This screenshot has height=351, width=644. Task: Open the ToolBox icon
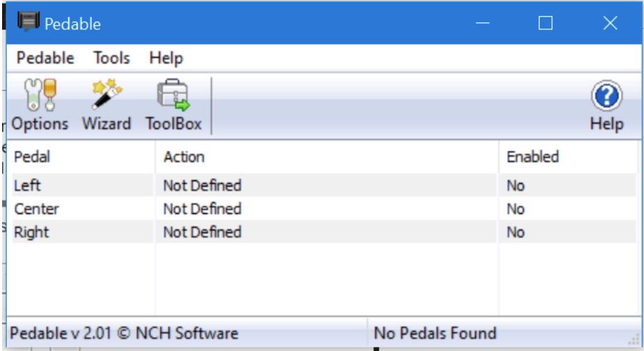click(173, 96)
